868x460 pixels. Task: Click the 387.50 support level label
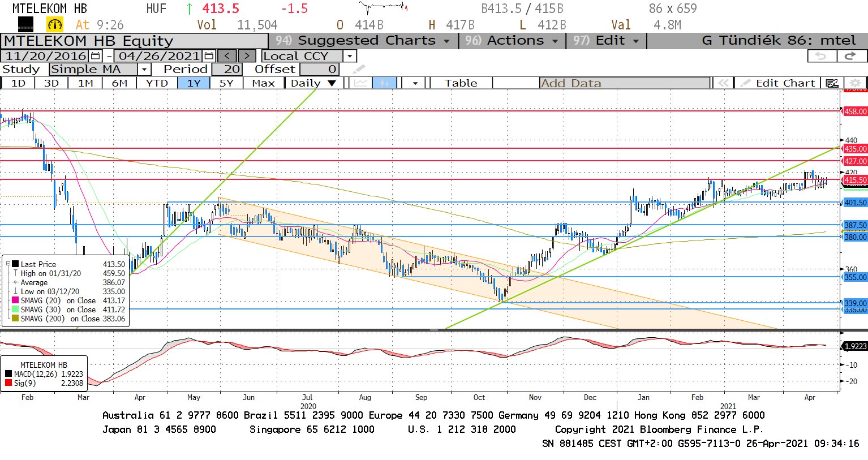tap(855, 225)
